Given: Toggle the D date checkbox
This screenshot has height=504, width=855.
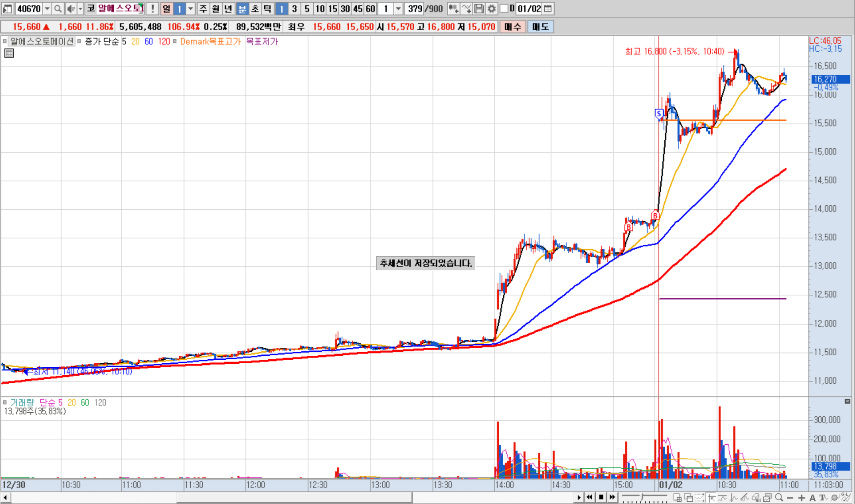Looking at the screenshot, I should click(x=504, y=8).
